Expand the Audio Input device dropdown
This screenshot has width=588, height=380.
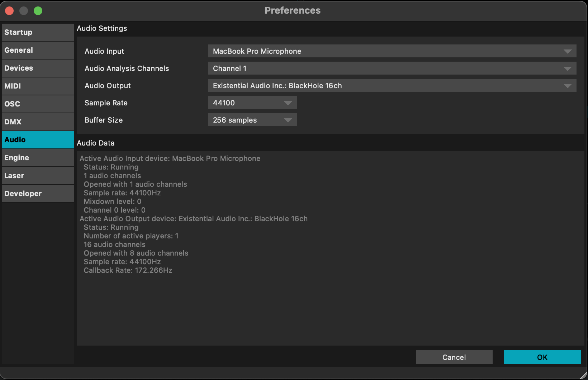[392, 51]
